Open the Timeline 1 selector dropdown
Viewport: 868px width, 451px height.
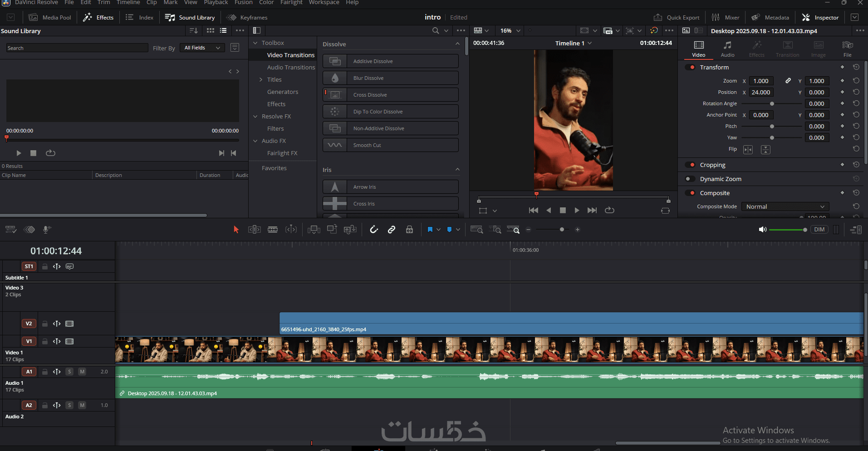pos(574,43)
